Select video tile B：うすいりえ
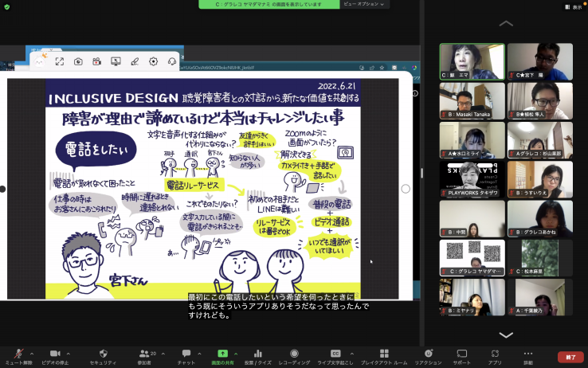This screenshot has height=368, width=588. [540, 179]
